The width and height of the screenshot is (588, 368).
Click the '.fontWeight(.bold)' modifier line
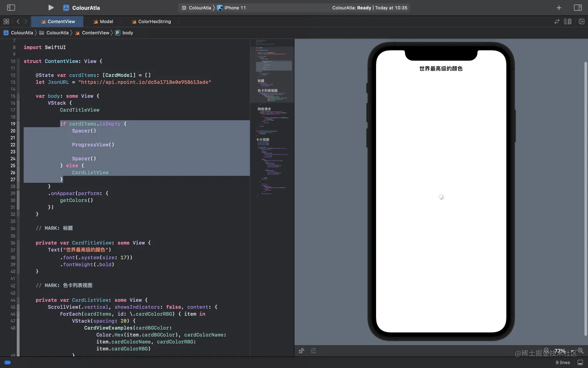click(x=87, y=264)
